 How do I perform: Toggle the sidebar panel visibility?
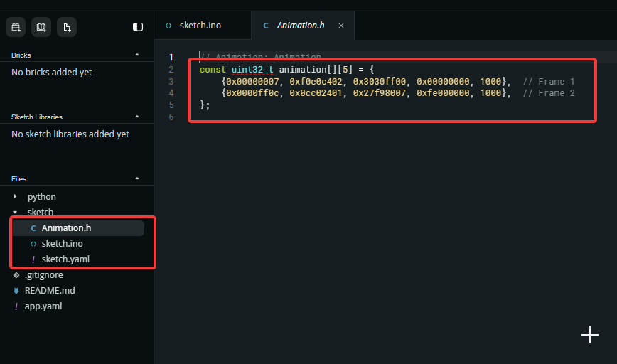138,27
